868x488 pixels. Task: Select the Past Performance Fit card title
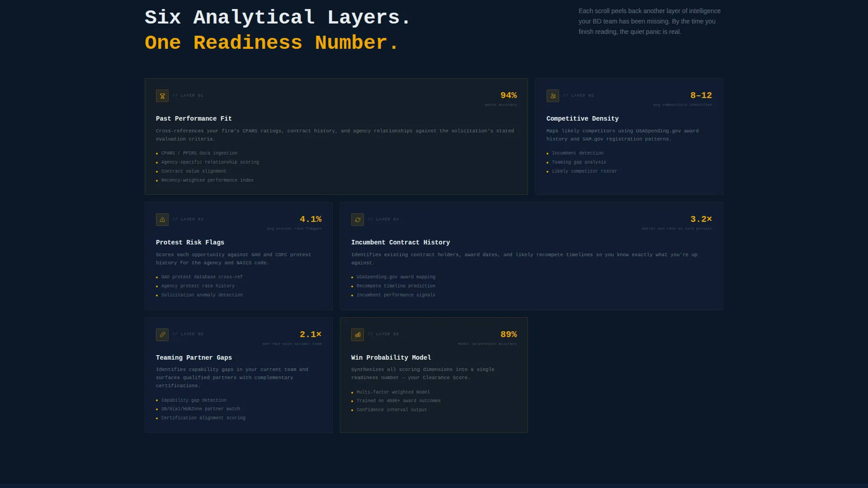point(194,119)
